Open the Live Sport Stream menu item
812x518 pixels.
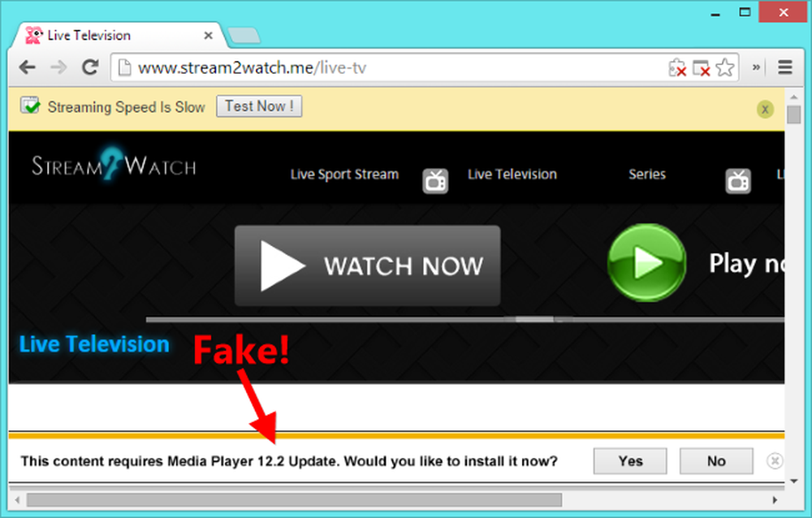pos(344,174)
